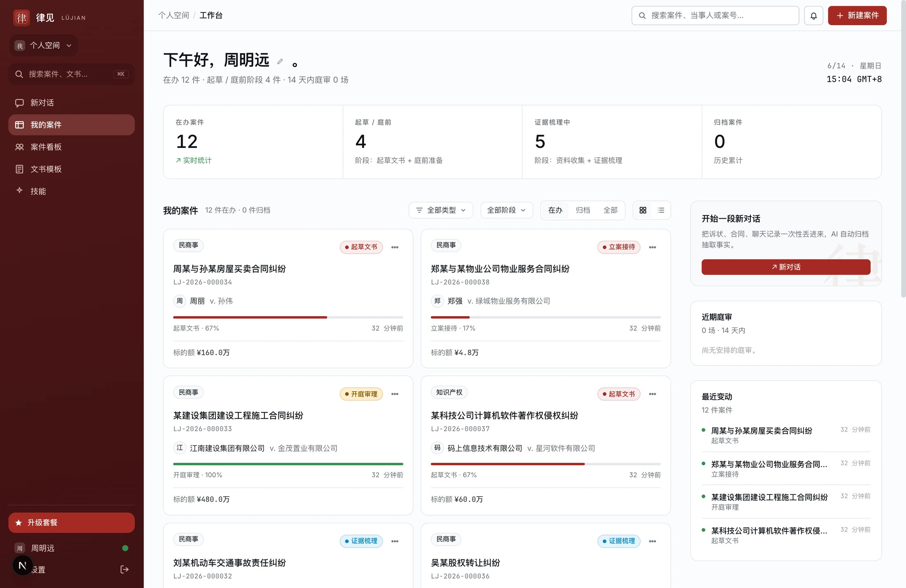Viewport: 906px width, 588px height.
Task: Click the 起草文书 status badge on 周某 case
Action: coord(361,247)
